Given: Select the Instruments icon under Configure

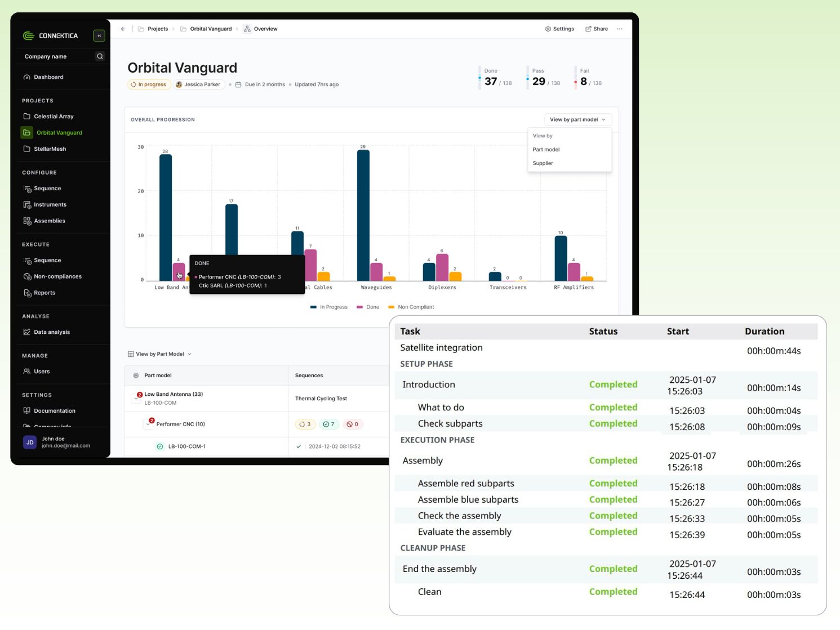Looking at the screenshot, I should [x=27, y=204].
